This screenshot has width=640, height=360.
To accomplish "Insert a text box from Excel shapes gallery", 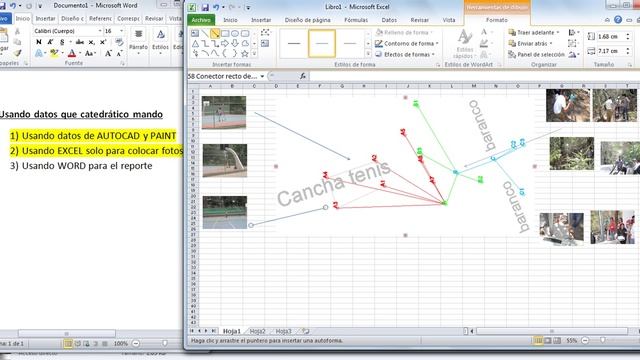I will coord(195,33).
